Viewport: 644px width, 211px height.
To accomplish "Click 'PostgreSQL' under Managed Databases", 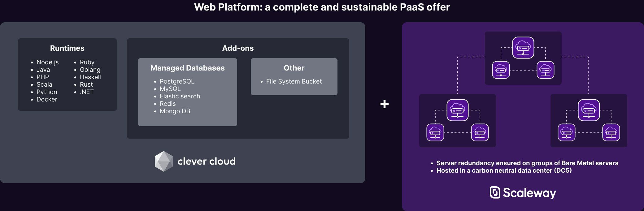I will tap(177, 81).
